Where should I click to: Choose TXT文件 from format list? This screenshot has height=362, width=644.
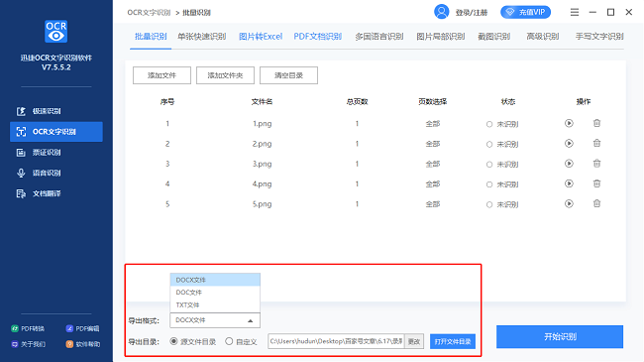coord(215,305)
